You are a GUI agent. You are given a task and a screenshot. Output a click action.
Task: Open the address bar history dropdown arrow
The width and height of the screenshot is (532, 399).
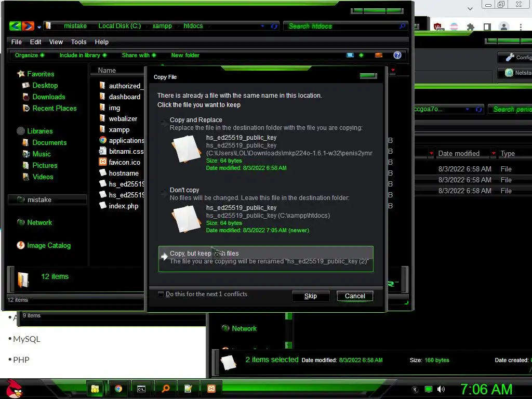(262, 26)
